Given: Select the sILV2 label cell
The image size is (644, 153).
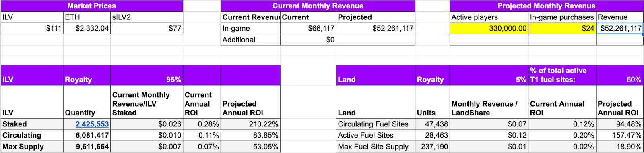Looking at the screenshot, I should tap(147, 17).
